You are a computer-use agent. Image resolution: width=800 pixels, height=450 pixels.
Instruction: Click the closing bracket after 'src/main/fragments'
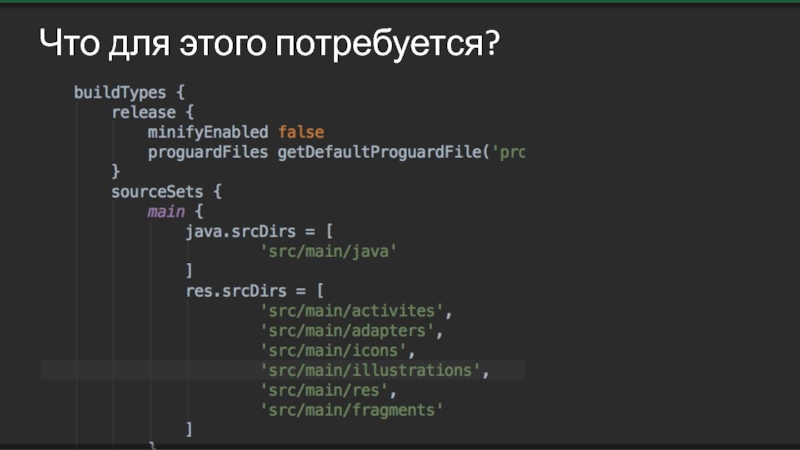point(189,429)
